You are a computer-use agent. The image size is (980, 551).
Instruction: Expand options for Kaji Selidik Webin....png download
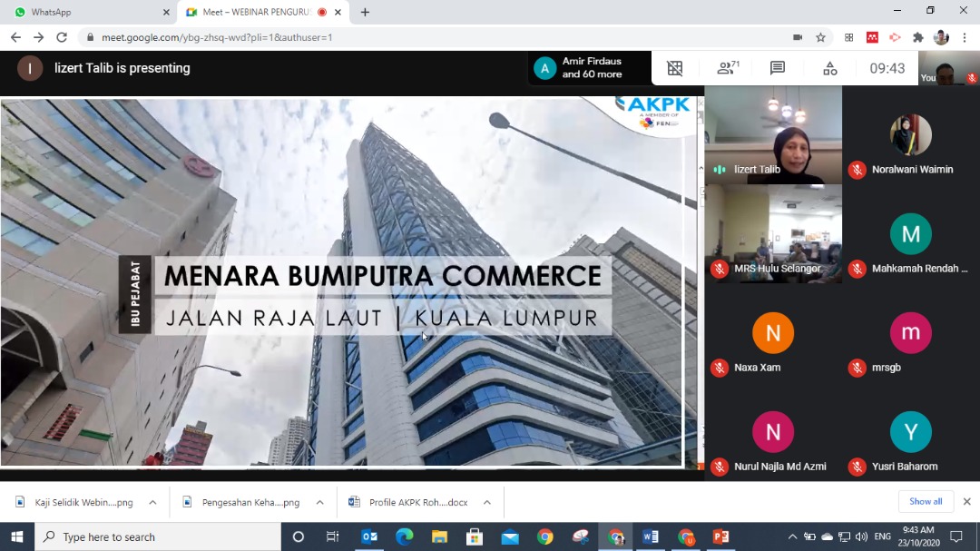(152, 502)
